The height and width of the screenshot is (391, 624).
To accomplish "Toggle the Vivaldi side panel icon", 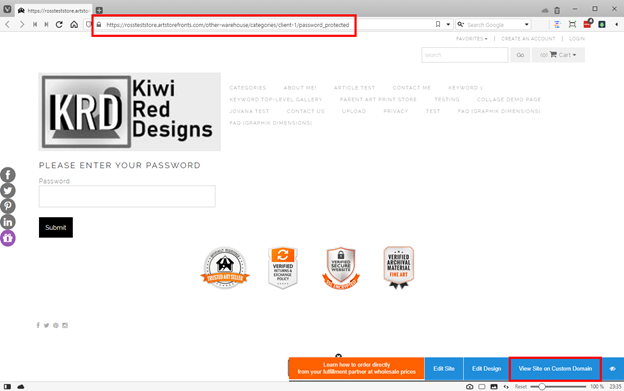I will click(x=7, y=387).
